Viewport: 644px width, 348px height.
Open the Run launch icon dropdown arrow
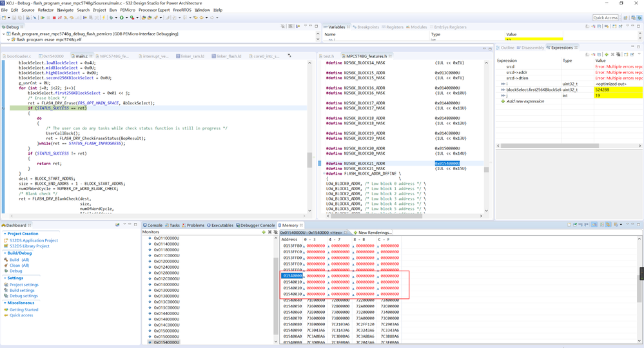coord(127,17)
